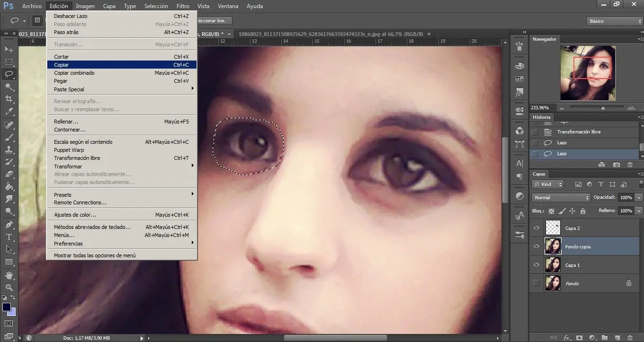Open the Archivo menu
Viewport: 644px width, 342px height.
point(32,6)
